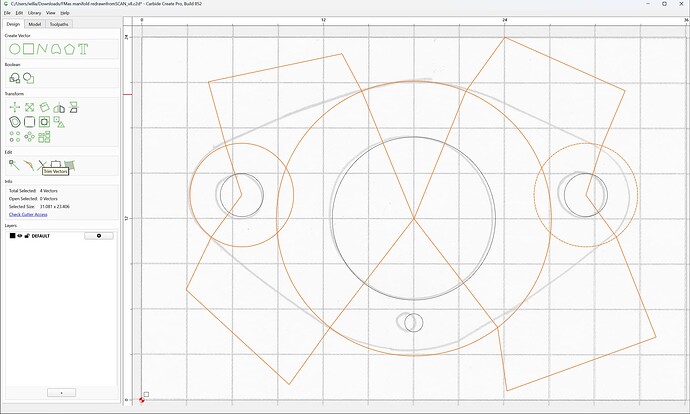
Task: Click the Check Cutter Access link
Action: pyautogui.click(x=28, y=214)
